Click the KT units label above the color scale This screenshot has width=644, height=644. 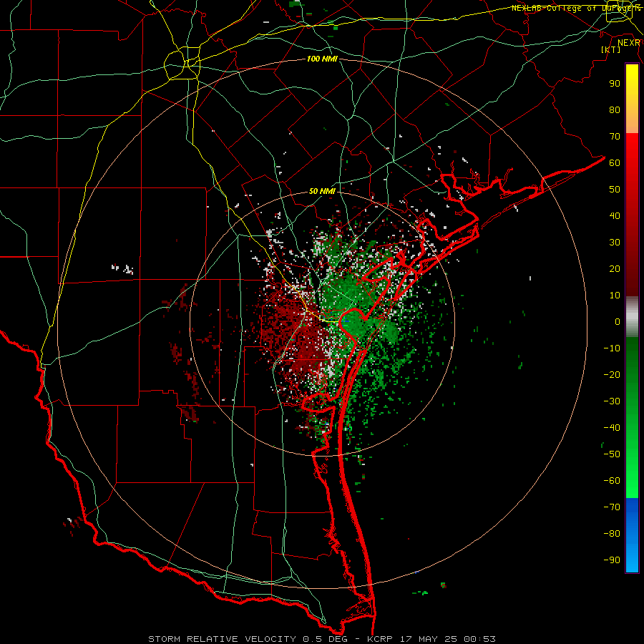[611, 49]
